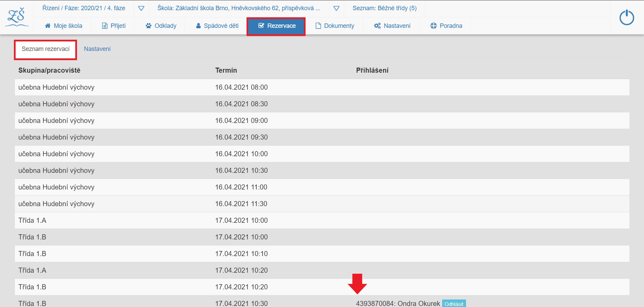644x307 pixels.
Task: Click učebna Hudební výchovy in 08:00 row
Action: coord(56,87)
